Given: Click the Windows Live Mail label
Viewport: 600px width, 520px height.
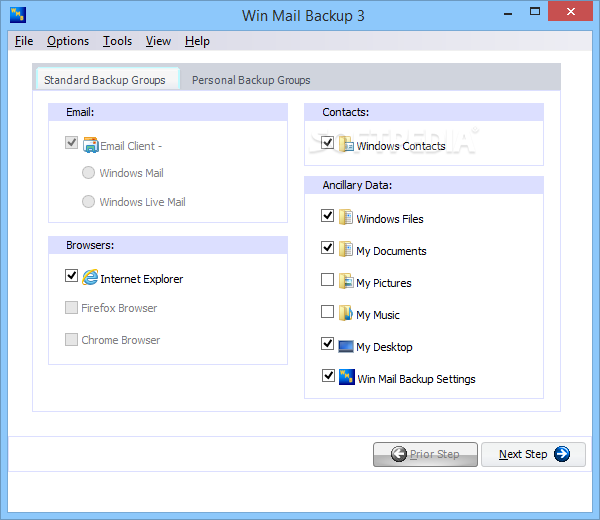Looking at the screenshot, I should coord(142,202).
